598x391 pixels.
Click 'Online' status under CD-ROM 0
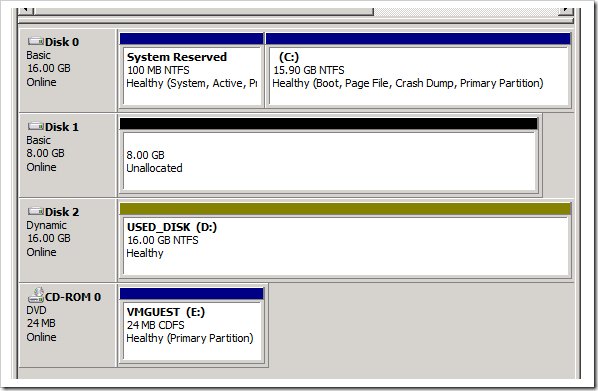(41, 338)
